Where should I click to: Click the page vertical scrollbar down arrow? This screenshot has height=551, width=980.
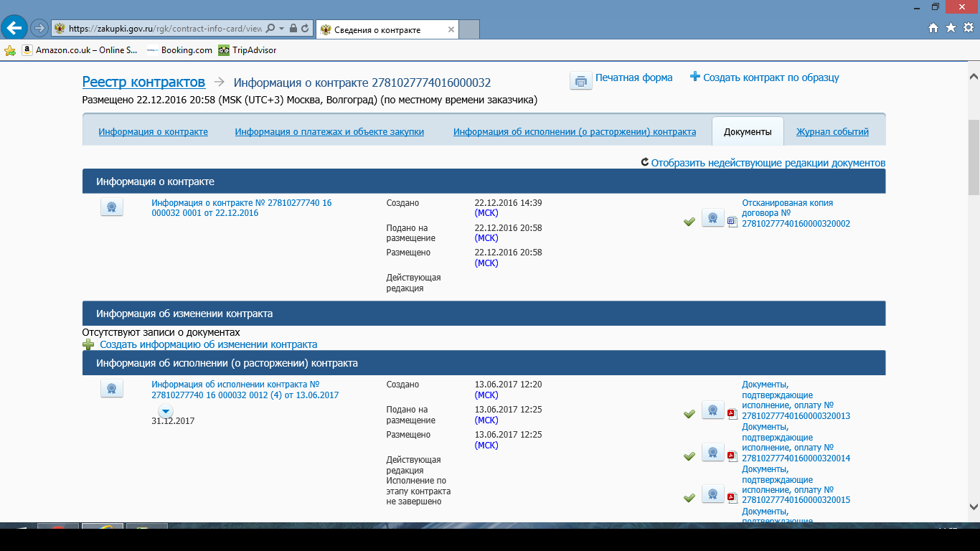tap(974, 506)
